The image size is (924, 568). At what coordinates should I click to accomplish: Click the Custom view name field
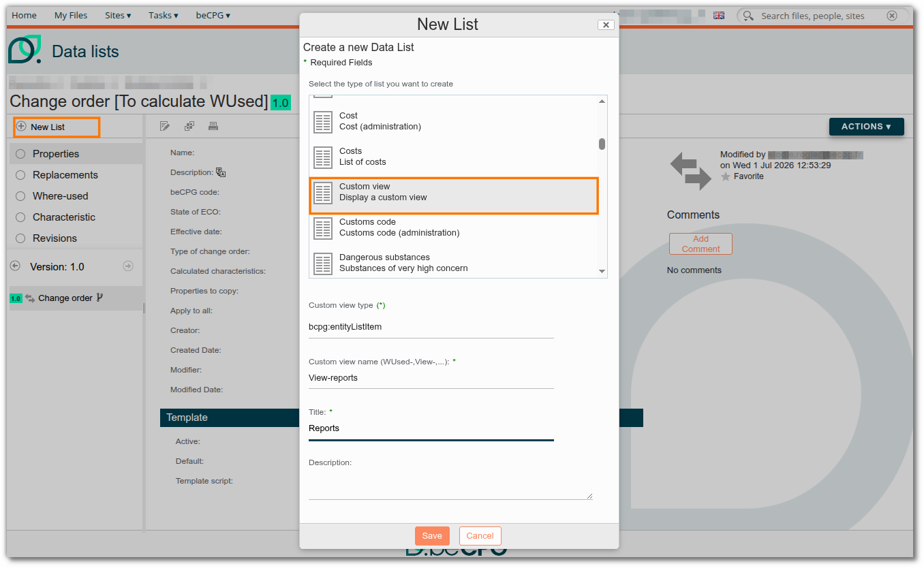pyautogui.click(x=431, y=378)
